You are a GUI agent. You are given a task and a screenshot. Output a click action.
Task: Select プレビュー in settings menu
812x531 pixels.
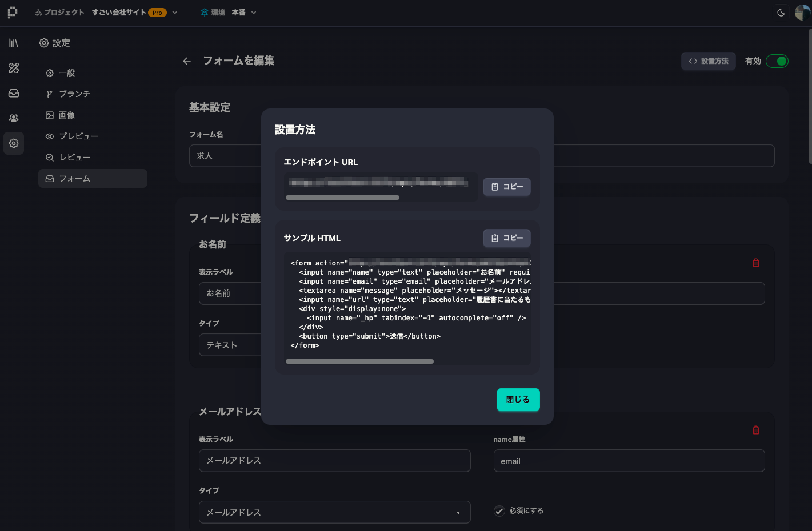click(93, 136)
